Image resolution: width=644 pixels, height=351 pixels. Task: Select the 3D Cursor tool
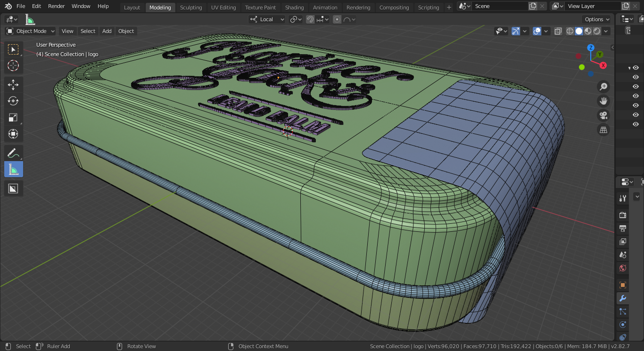[13, 66]
